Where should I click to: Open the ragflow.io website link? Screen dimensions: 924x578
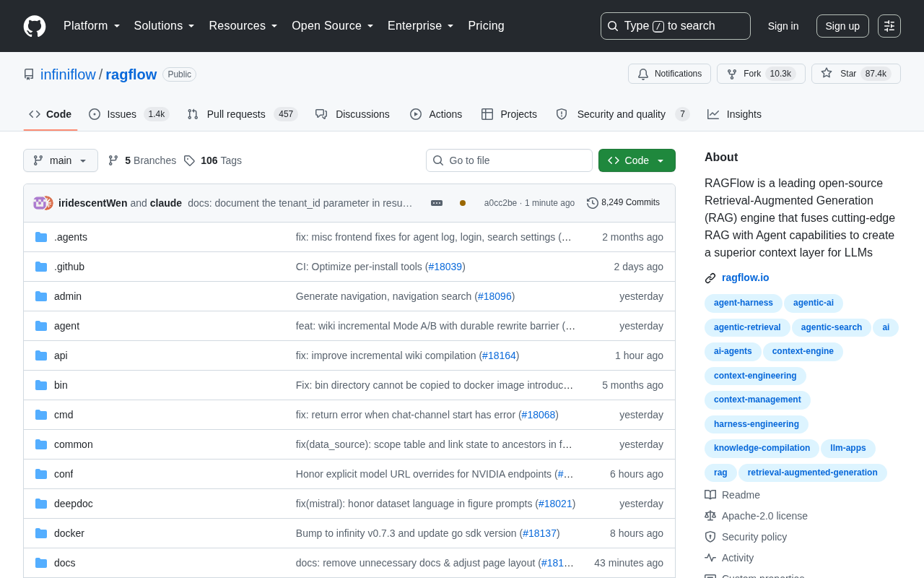tap(746, 278)
